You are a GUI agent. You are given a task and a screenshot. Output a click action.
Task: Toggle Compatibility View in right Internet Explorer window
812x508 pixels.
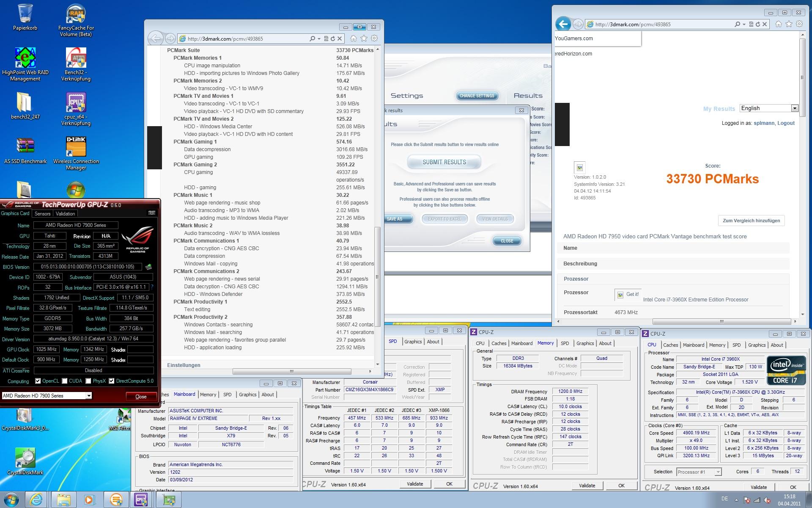click(x=751, y=24)
